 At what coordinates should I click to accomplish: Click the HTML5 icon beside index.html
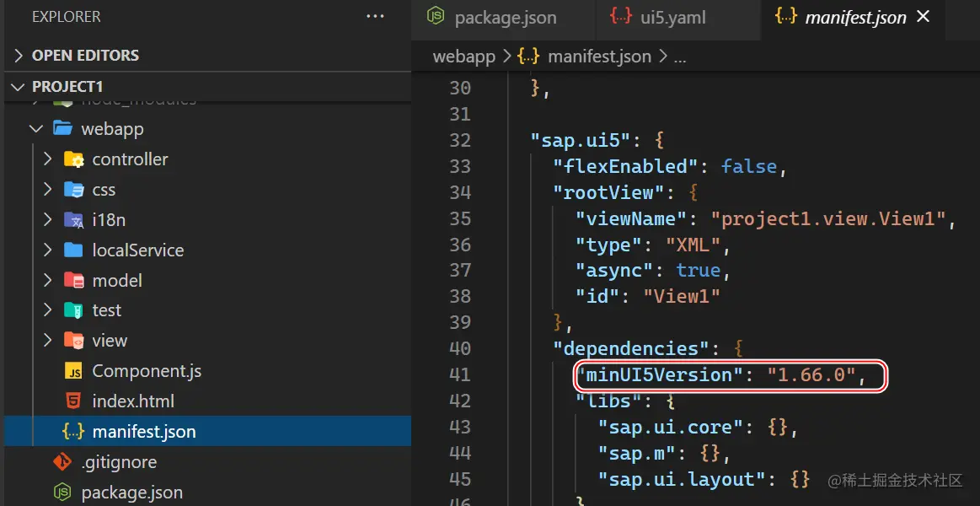pos(74,401)
